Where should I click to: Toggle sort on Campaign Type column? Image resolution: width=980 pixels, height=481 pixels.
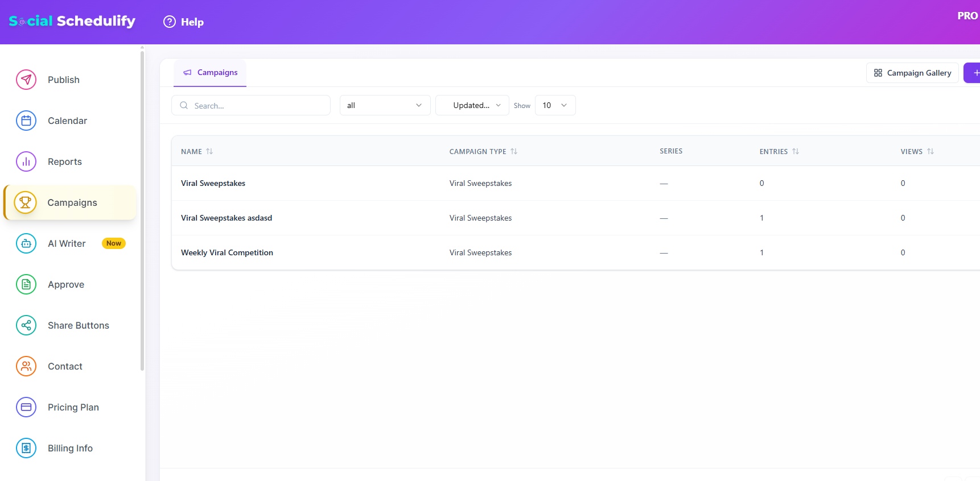[x=514, y=151]
